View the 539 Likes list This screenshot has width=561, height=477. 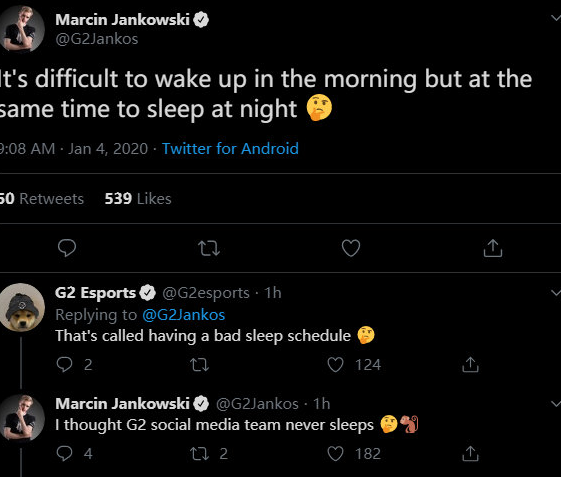coord(138,199)
